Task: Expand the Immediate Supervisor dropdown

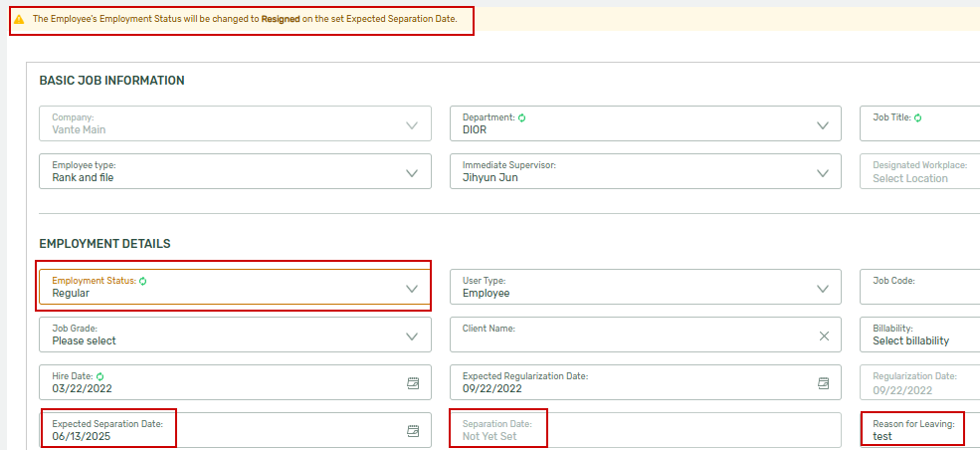Action: [646, 171]
